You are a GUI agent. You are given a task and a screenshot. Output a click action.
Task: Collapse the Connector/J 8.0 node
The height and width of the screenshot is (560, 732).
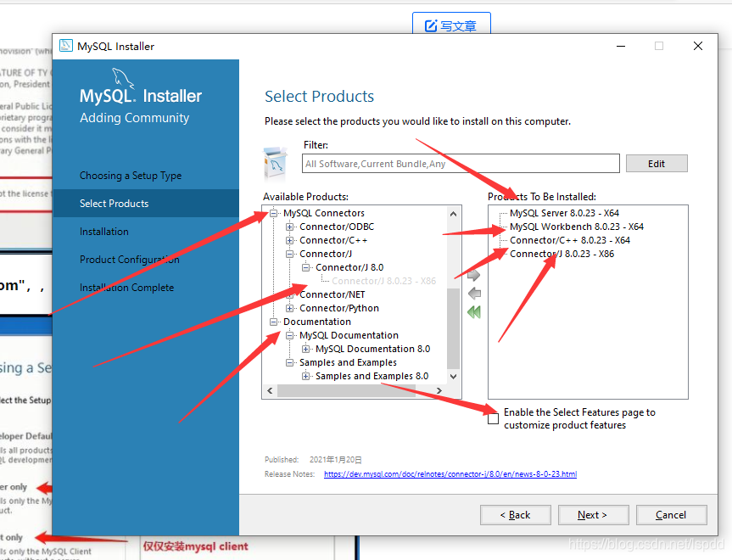[306, 267]
